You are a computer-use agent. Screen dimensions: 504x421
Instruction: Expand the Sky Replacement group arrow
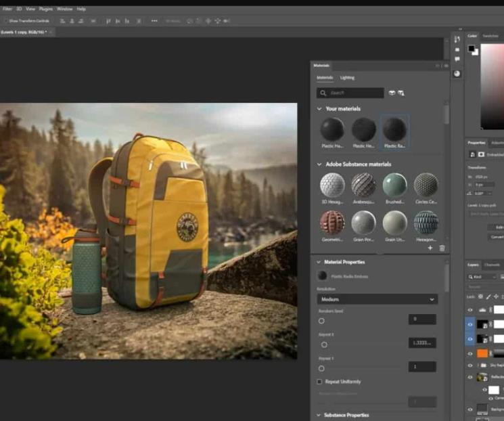478,365
